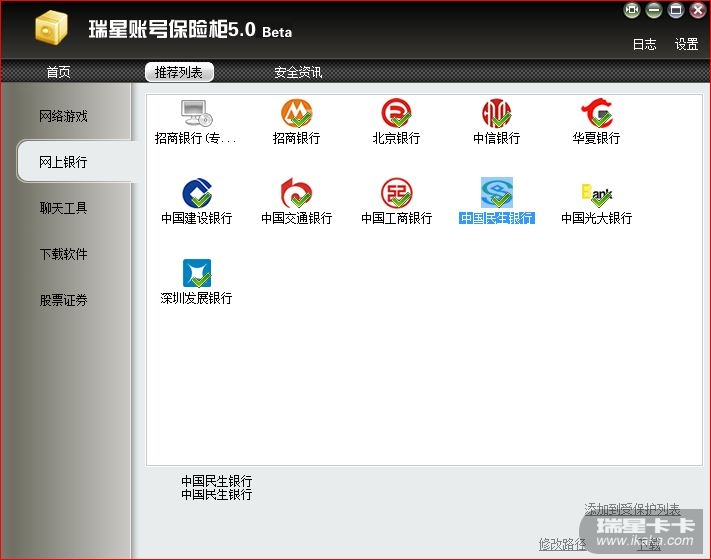The width and height of the screenshot is (711, 560).
Task: Select the 招商银行 orange M icon
Action: point(297,113)
